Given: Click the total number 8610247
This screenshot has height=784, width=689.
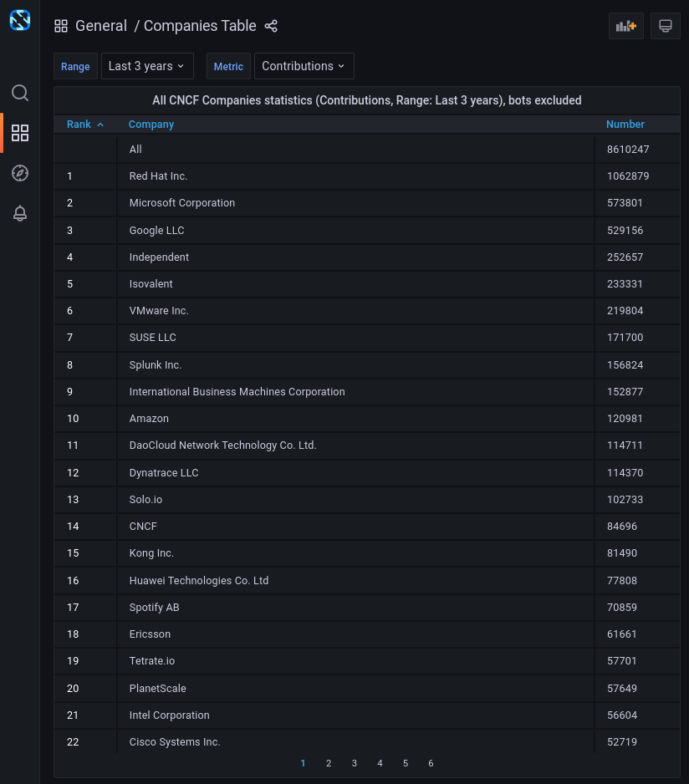Looking at the screenshot, I should (628, 150).
